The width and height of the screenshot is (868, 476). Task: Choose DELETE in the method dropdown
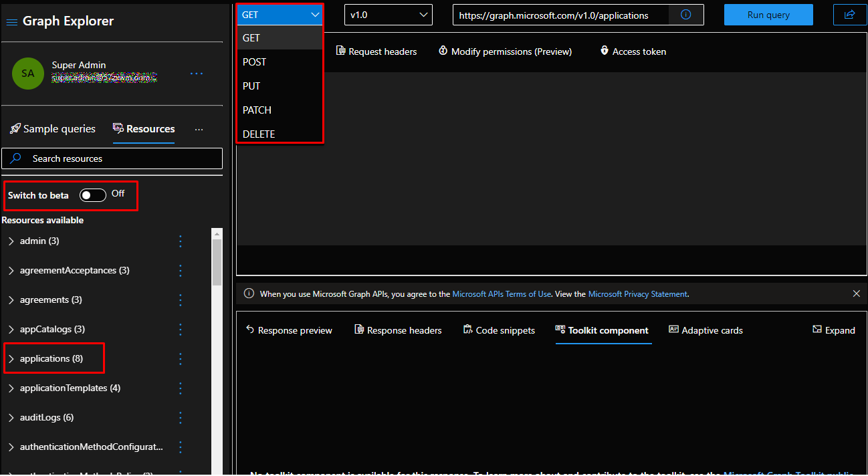pyautogui.click(x=259, y=134)
